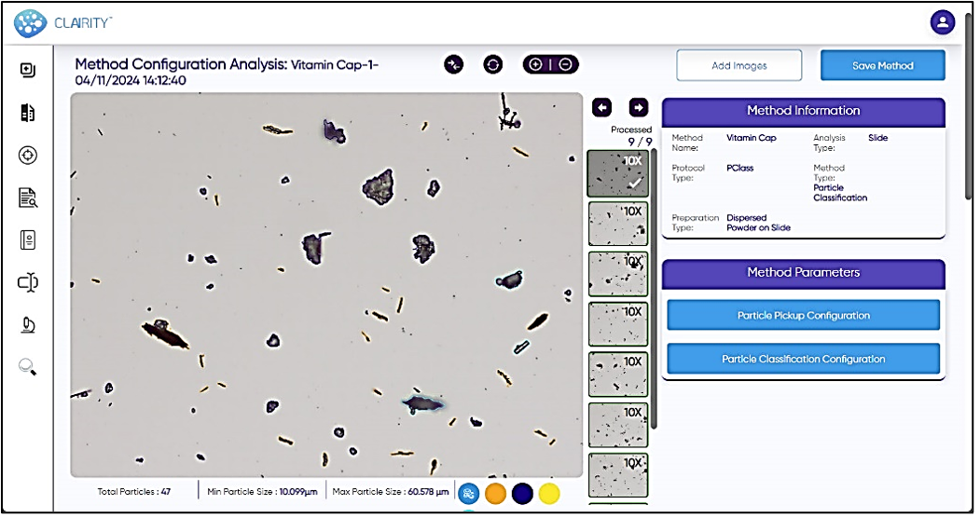Click the Add Images button
Image resolution: width=980 pixels, height=518 pixels.
click(738, 65)
